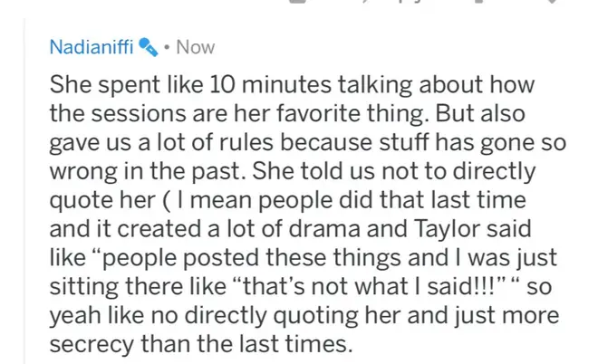Click the cropped comment bubble icon at top

point(298,2)
